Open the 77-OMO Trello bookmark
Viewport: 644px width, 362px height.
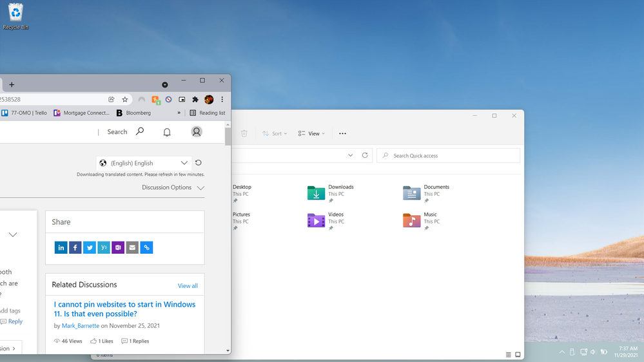24,113
